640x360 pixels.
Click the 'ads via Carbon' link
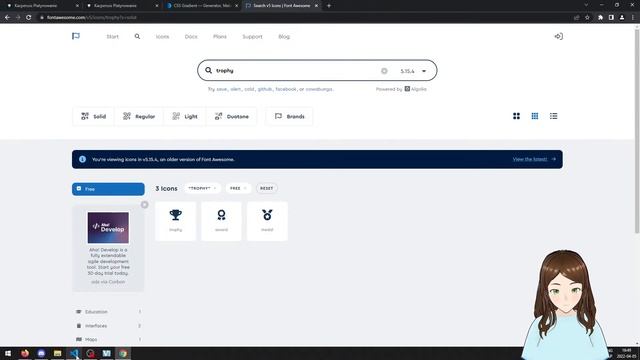pyautogui.click(x=108, y=282)
